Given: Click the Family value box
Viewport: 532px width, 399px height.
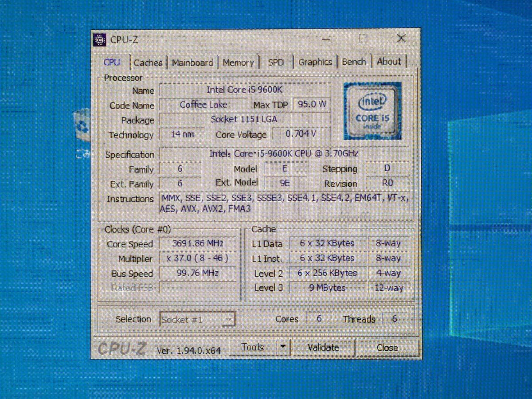Looking at the screenshot, I should click(180, 169).
